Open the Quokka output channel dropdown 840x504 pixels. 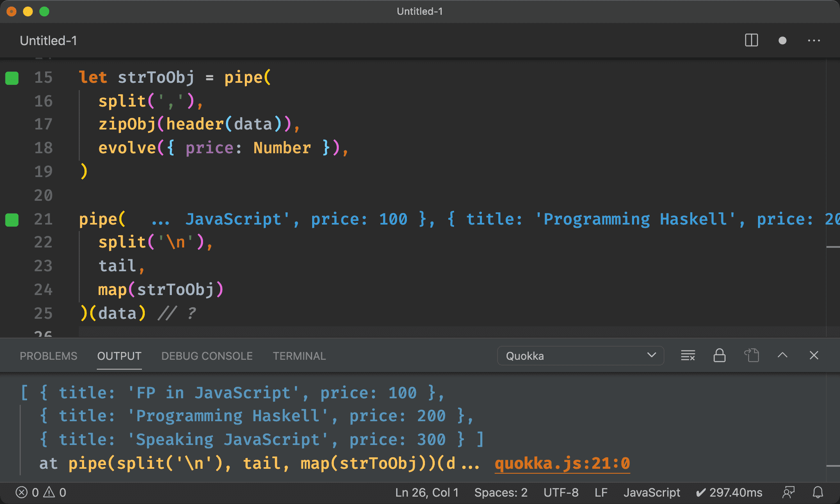point(580,356)
